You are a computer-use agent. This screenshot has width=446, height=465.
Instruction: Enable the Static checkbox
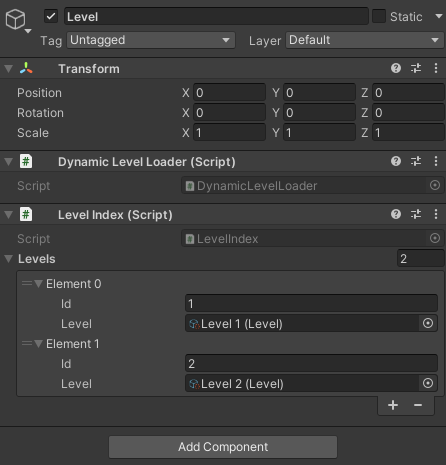[x=379, y=16]
